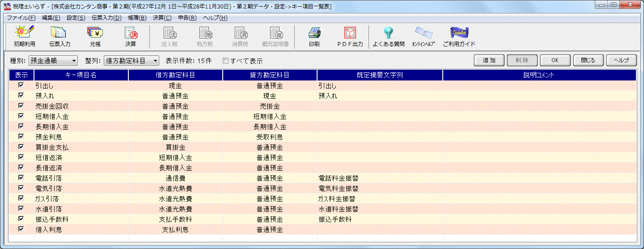Enable the すべて表示 checkbox
This screenshot has height=249, width=644.
point(226,61)
